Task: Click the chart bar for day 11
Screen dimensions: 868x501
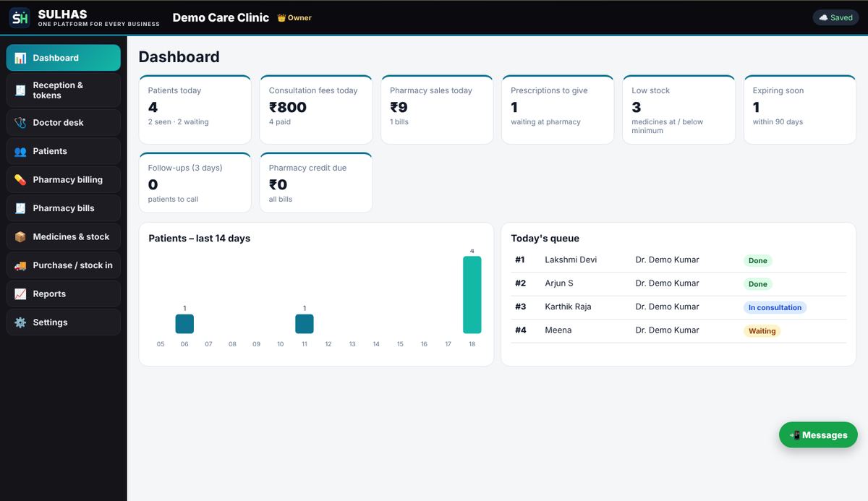Action: point(305,324)
